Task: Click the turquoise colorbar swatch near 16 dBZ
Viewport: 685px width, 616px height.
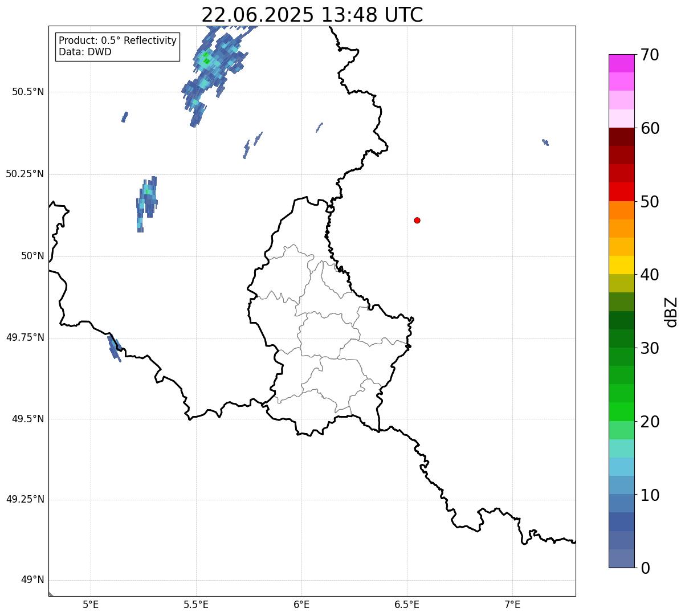Action: [x=621, y=448]
